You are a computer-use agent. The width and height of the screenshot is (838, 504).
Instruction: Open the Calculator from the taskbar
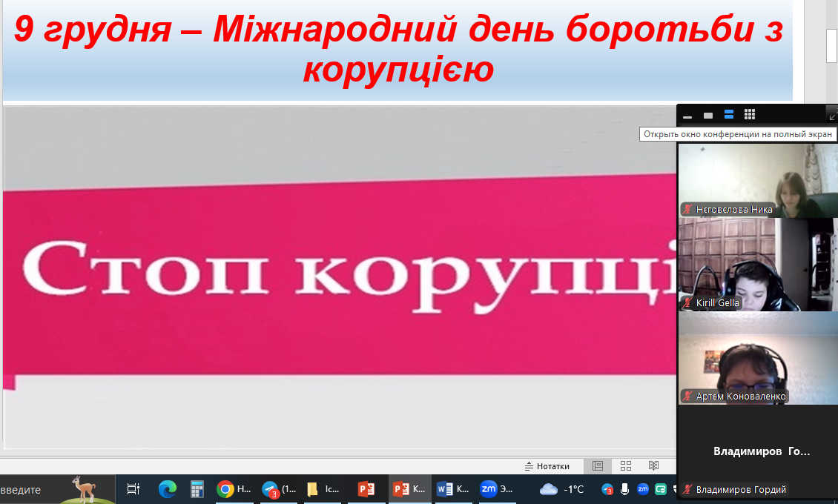click(197, 489)
